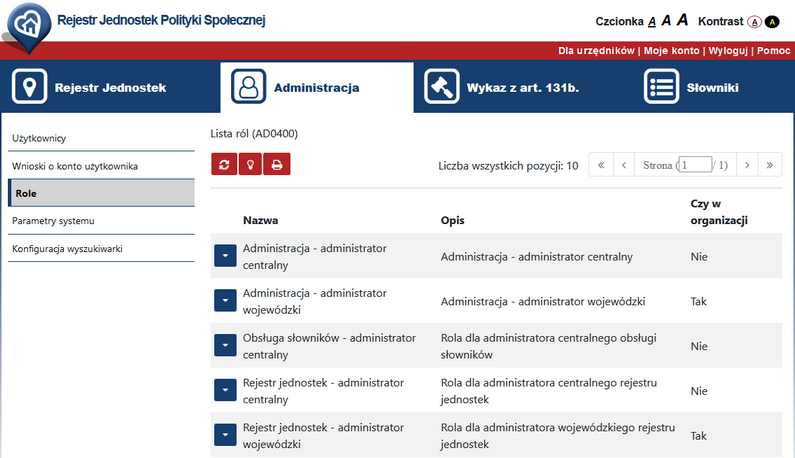Select Użytkownicy in the side menu

click(x=101, y=138)
